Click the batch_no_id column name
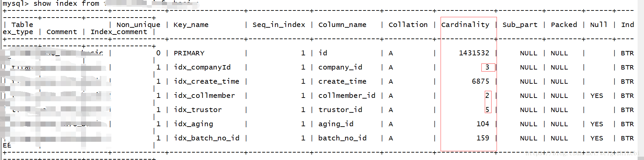Screen dimensions: 644x160 click(x=342, y=138)
